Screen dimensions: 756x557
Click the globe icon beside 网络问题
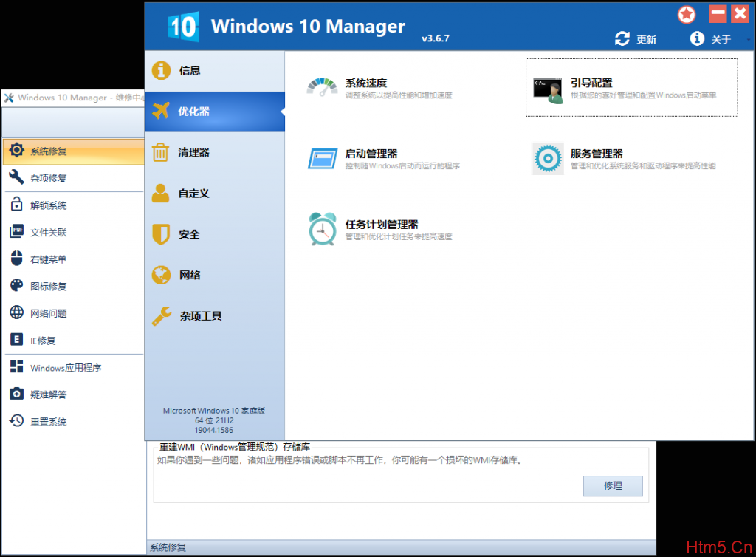pyautogui.click(x=16, y=312)
